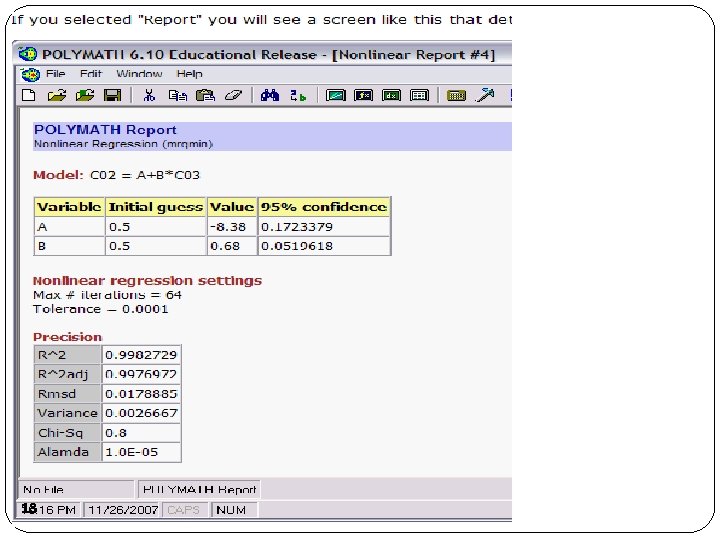Click the Variable column header
The width and height of the screenshot is (720, 540).
69,207
